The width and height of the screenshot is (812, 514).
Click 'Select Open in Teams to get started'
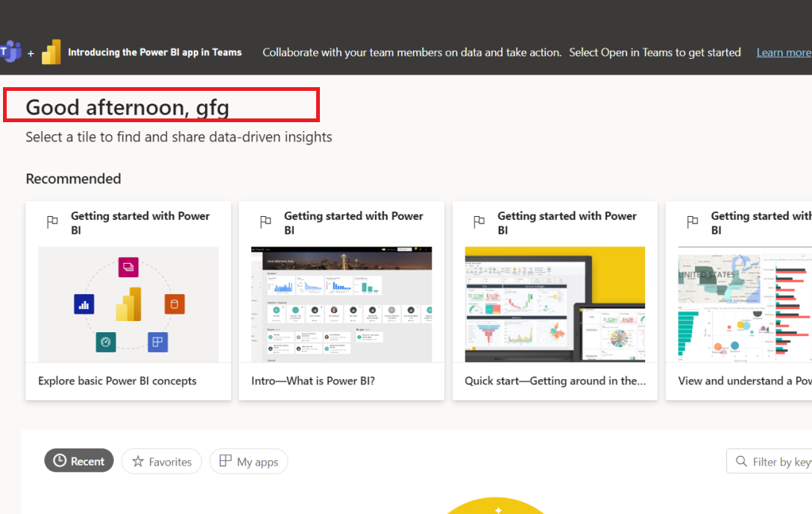tap(655, 52)
